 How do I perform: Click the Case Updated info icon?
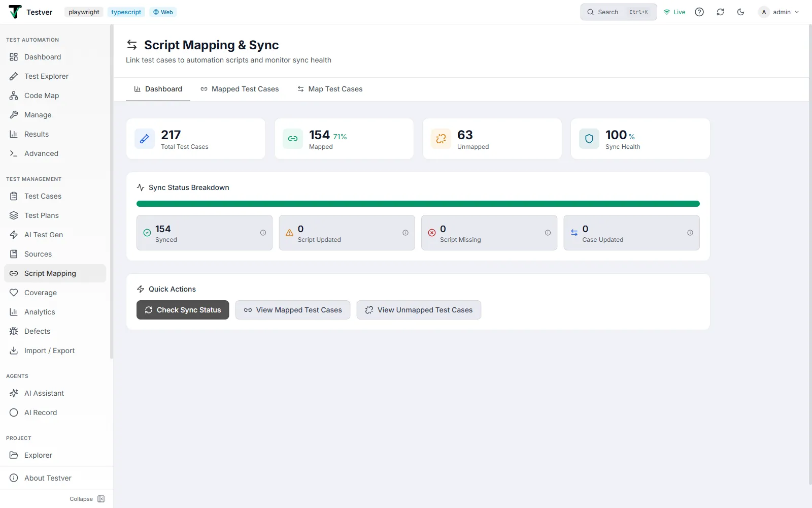click(690, 233)
